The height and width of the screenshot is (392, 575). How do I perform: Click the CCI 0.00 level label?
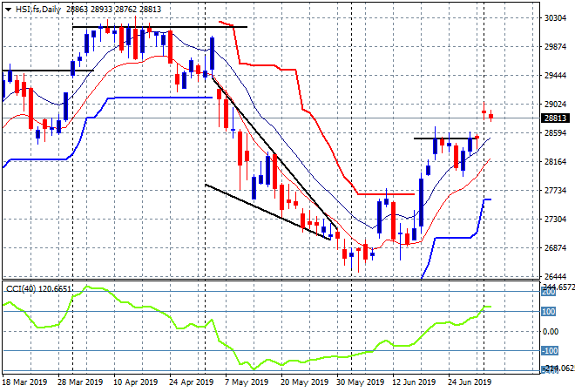coord(551,332)
